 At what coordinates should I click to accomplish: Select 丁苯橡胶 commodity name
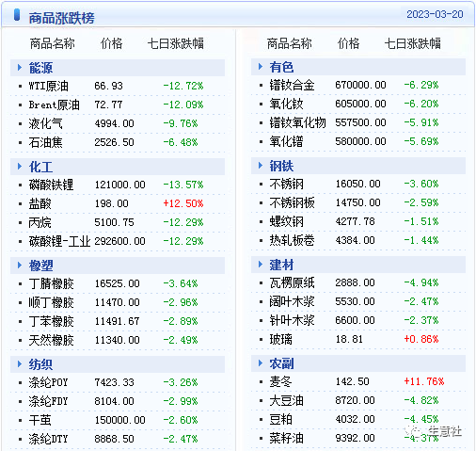pyautogui.click(x=51, y=321)
